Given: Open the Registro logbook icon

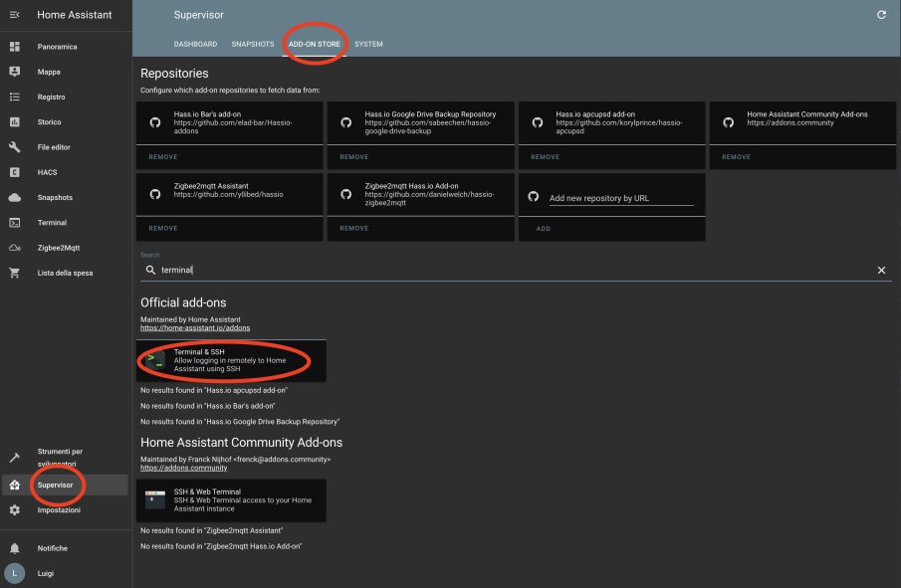Looking at the screenshot, I should (x=14, y=98).
